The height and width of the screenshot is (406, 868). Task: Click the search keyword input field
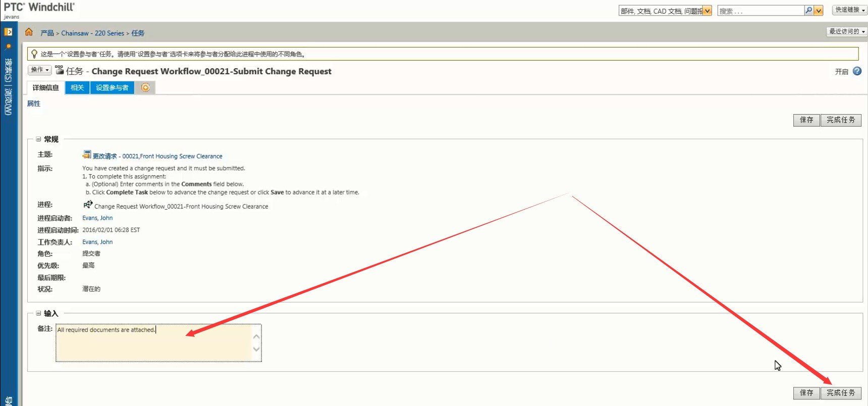[x=761, y=11]
